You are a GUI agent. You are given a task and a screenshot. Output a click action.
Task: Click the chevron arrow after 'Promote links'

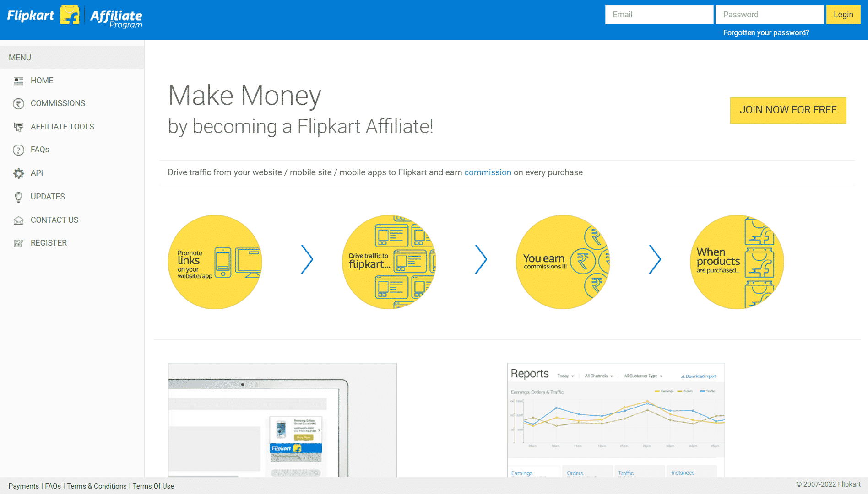point(307,259)
